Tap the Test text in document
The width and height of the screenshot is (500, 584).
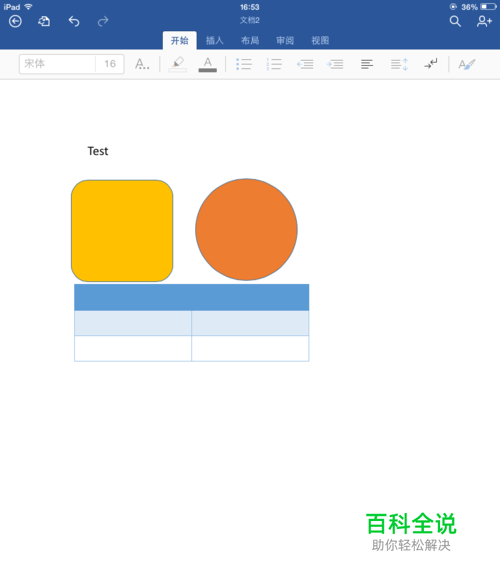(98, 151)
